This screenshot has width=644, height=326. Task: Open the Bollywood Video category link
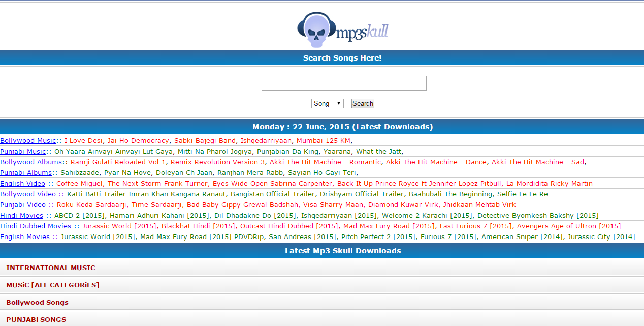(x=28, y=194)
